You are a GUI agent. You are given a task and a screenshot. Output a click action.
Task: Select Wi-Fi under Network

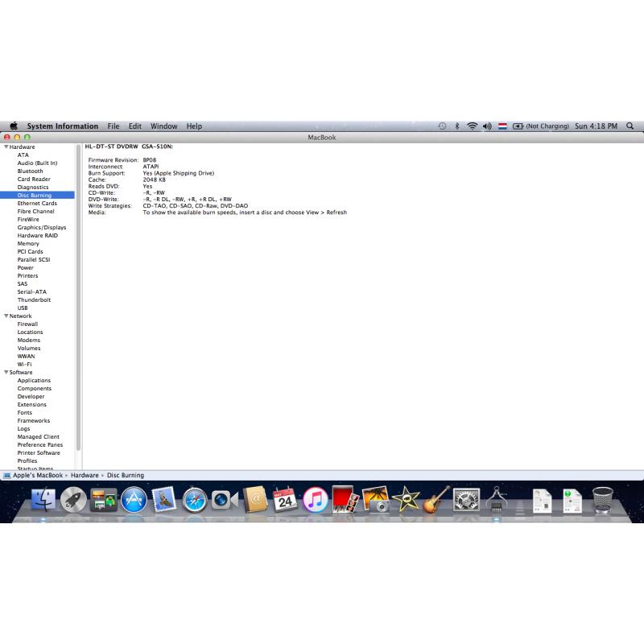point(24,365)
